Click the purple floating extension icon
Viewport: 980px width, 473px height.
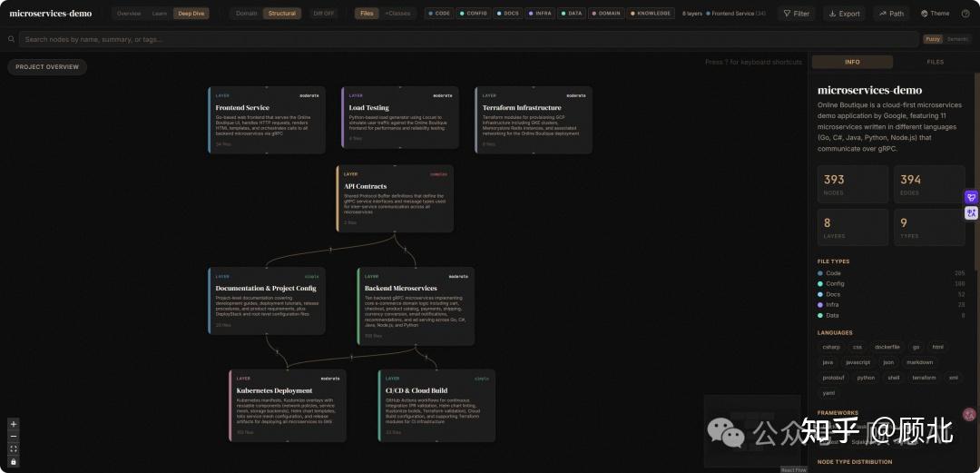971,197
